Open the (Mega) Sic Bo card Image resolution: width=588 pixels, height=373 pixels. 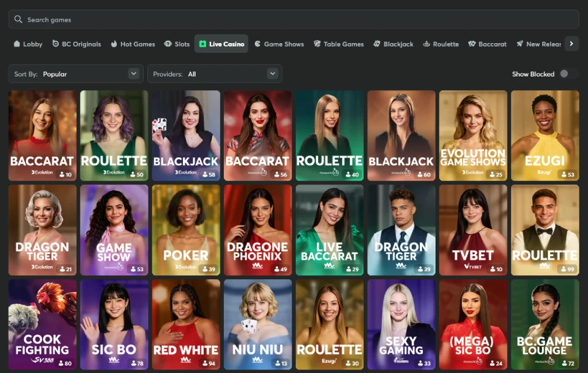(x=474, y=324)
